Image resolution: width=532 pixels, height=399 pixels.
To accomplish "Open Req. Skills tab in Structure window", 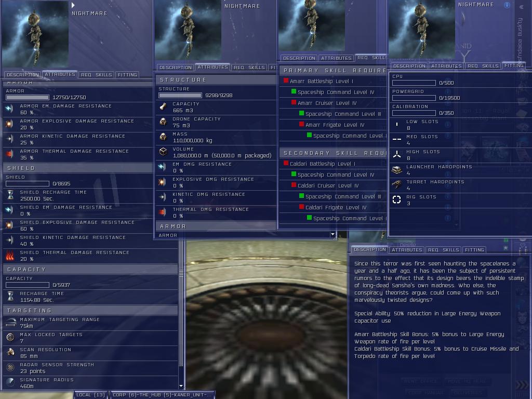I will pos(249,68).
